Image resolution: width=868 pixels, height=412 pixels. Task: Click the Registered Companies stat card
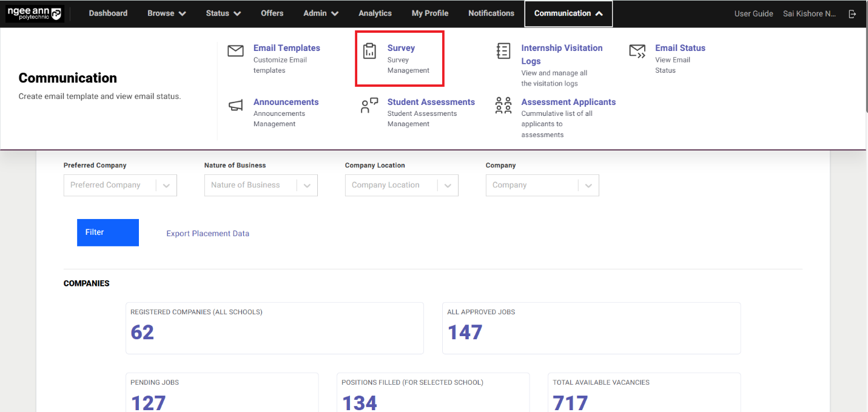[x=274, y=328]
